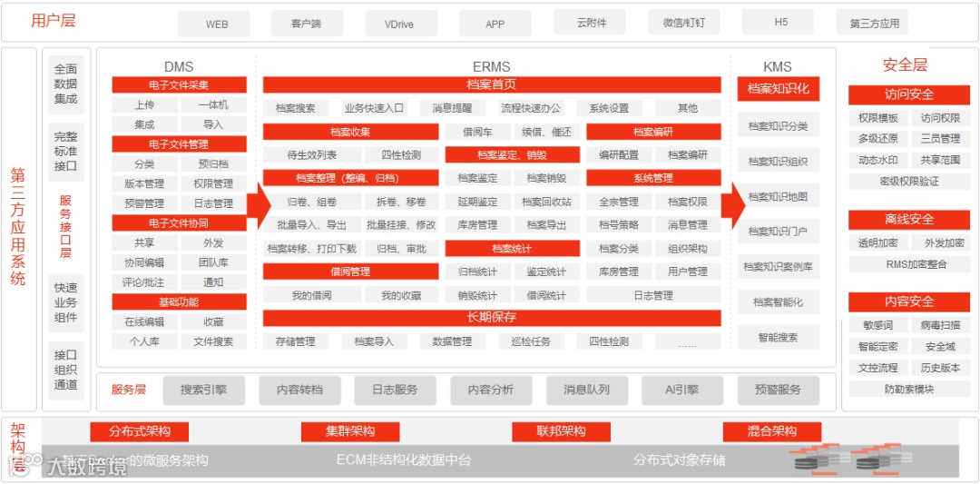
Task: Click the 档案统计 red header
Action: pyautogui.click(x=513, y=249)
